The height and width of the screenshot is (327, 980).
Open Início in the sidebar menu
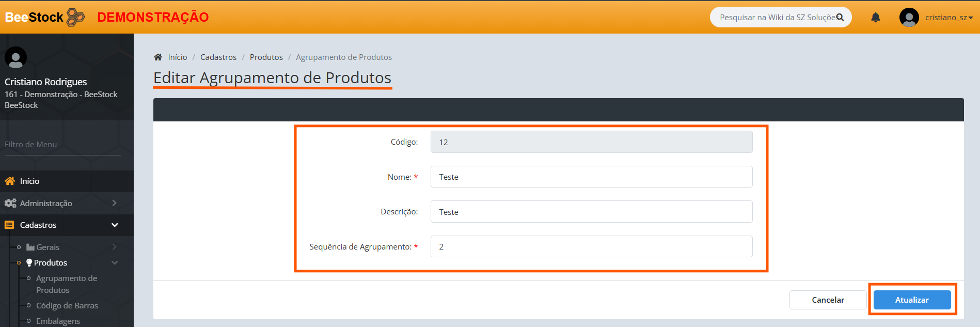point(29,181)
